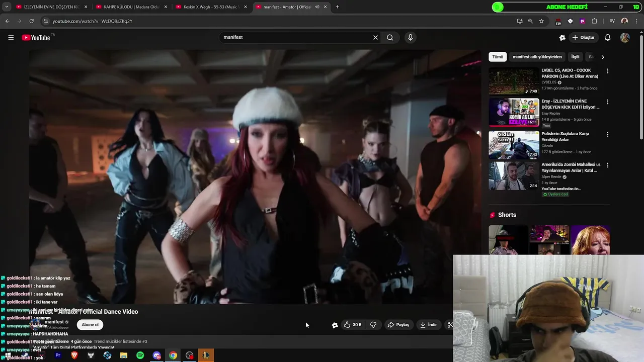Select the 'manifest adlı yükleyiciden' chip
Screen dimensions: 644x362
click(537, 57)
